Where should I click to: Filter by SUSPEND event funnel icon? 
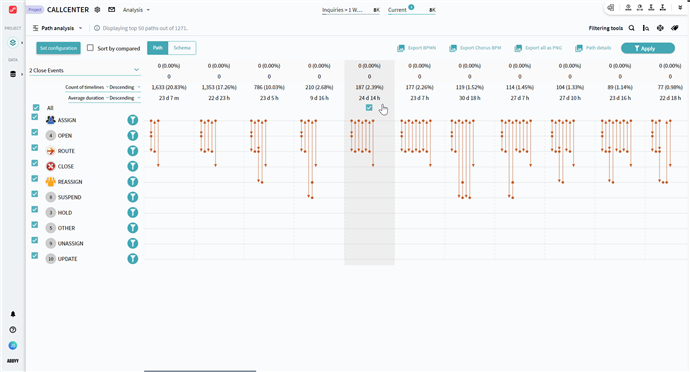132,197
